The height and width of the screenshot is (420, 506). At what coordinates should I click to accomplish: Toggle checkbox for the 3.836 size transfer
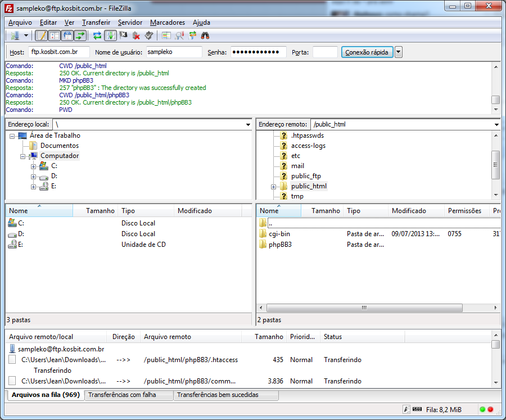coord(12,381)
